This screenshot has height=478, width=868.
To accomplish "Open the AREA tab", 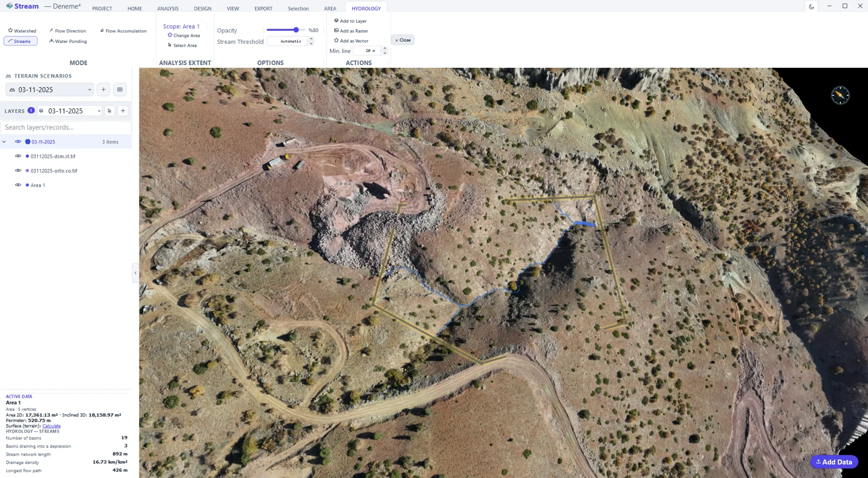I will [330, 9].
